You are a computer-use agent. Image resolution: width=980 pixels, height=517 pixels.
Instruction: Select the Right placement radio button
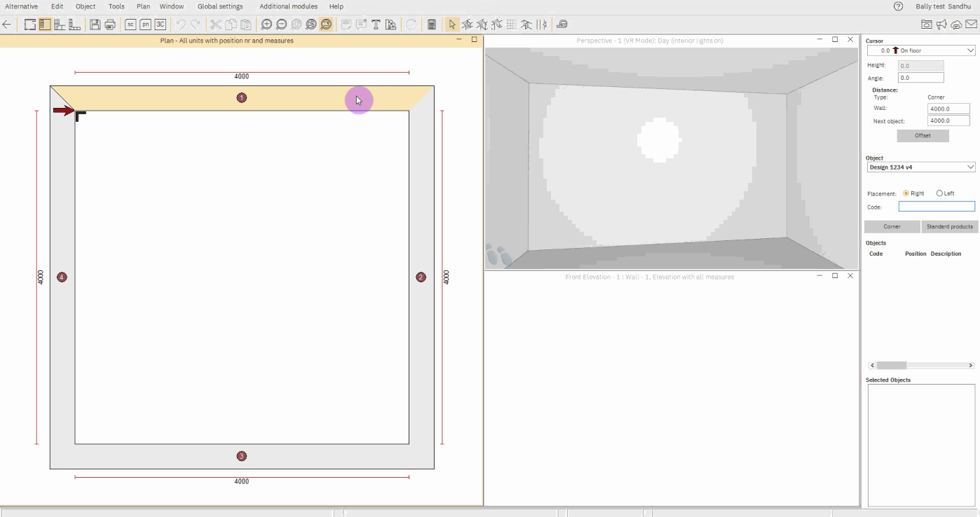(906, 193)
